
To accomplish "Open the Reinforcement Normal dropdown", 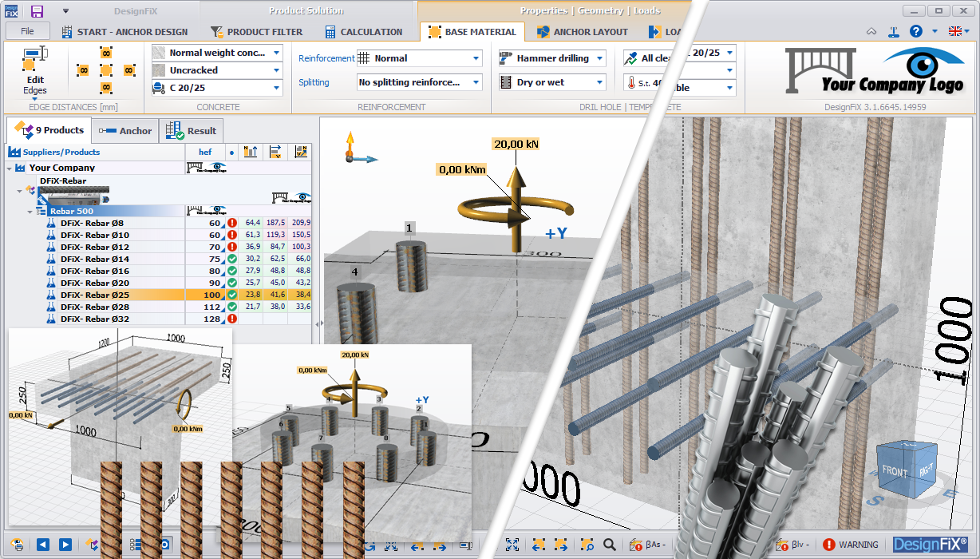I will (419, 58).
